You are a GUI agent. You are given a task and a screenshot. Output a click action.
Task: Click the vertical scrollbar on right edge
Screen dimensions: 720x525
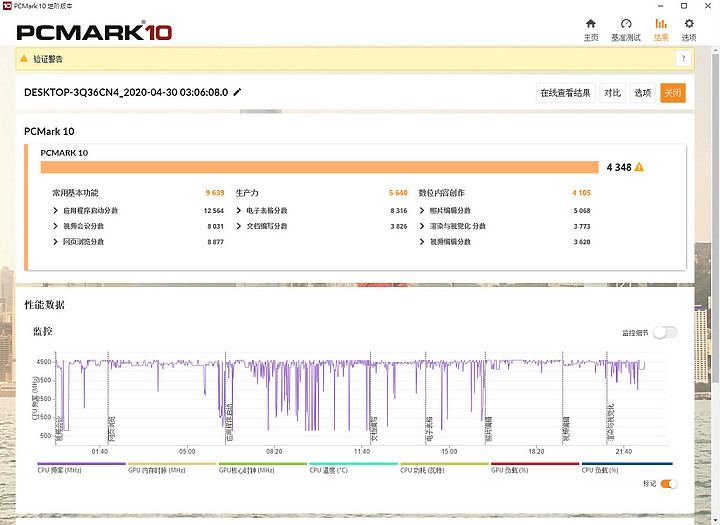pos(716,216)
